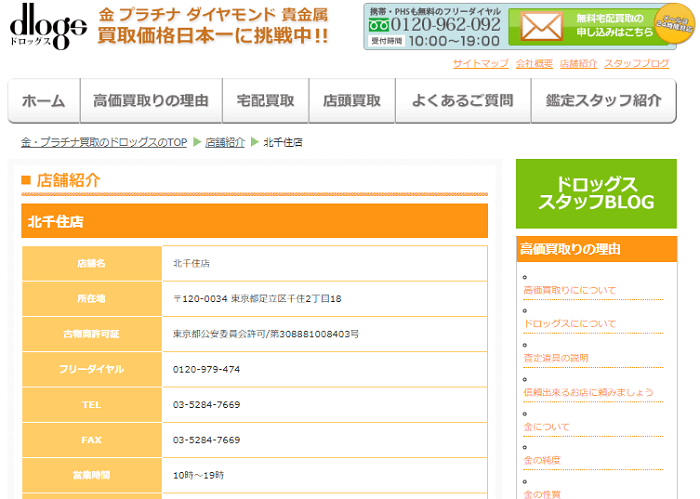The image size is (700, 499).
Task: Open 宅配買取 navigation item
Action: [x=265, y=101]
